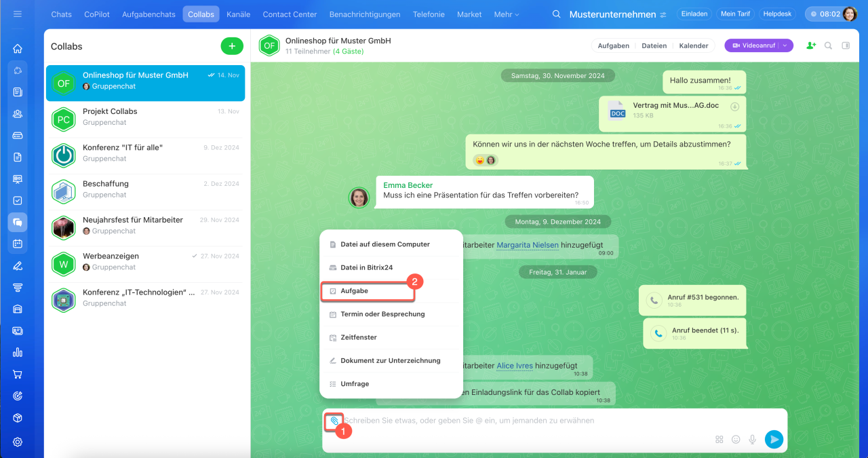Click the add participant icon in chat header

pyautogui.click(x=811, y=45)
